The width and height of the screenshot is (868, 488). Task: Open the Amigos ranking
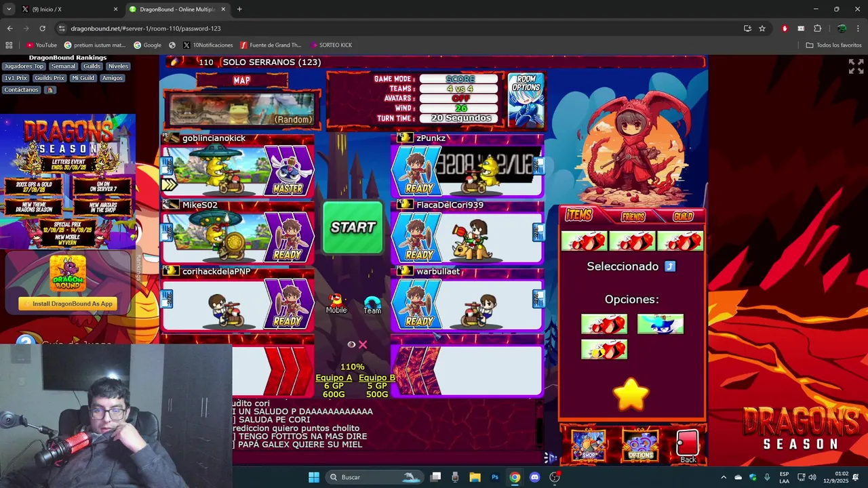point(113,78)
